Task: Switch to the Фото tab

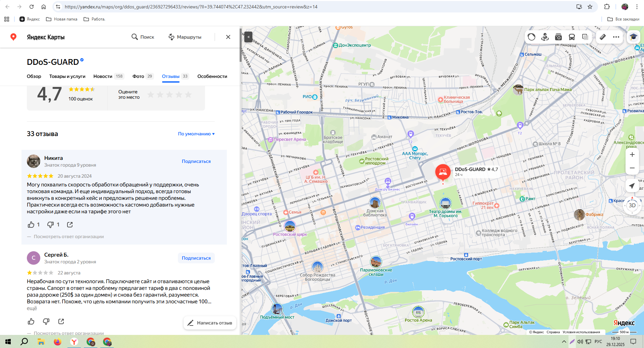Action: tap(138, 76)
